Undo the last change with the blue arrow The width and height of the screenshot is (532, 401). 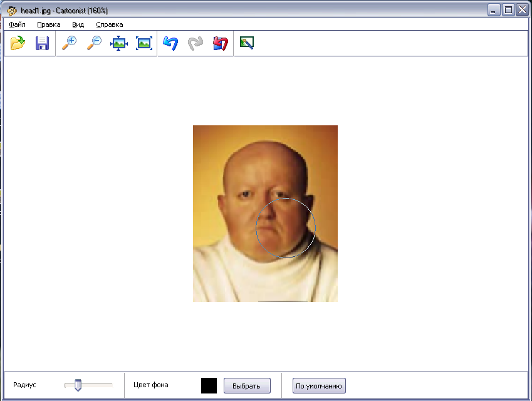(x=170, y=43)
